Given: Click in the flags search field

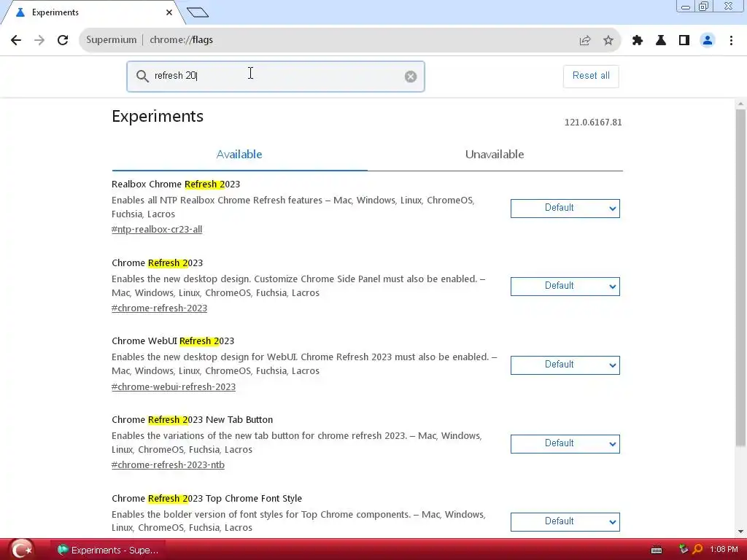Looking at the screenshot, I should pyautogui.click(x=275, y=76).
